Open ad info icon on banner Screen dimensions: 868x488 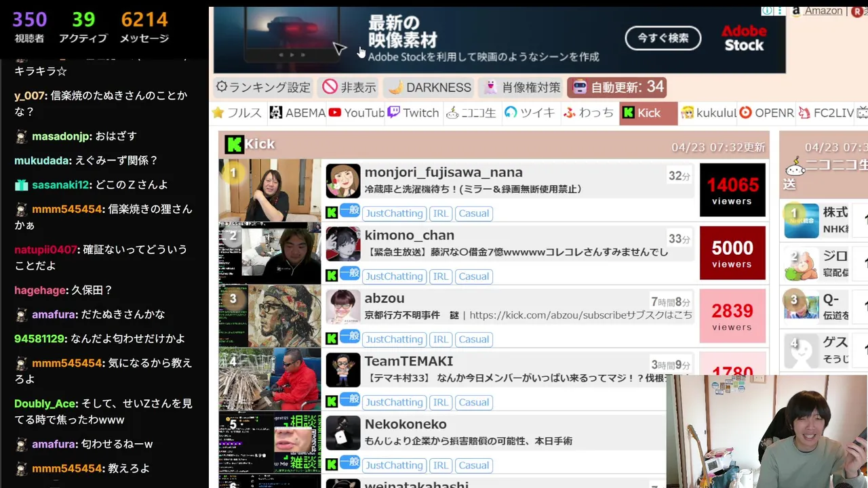767,11
